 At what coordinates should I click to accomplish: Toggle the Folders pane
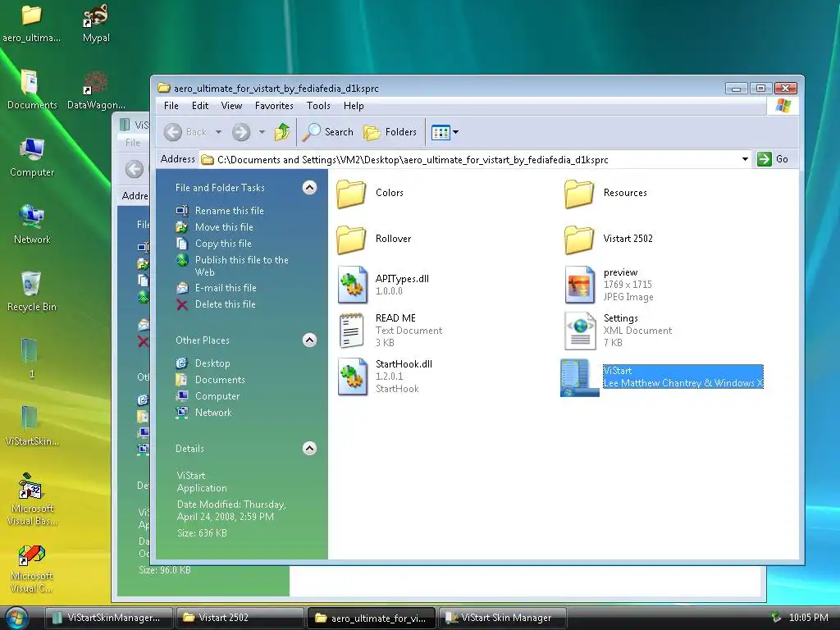(x=390, y=132)
